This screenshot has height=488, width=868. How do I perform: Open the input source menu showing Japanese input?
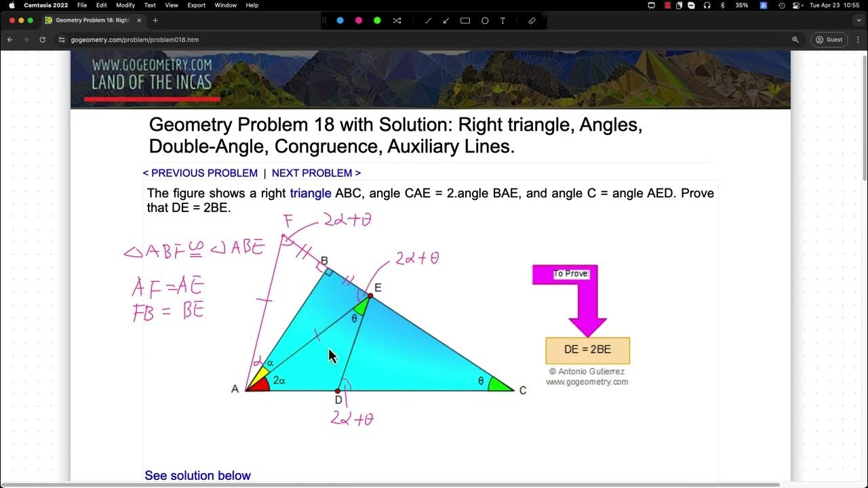[764, 5]
